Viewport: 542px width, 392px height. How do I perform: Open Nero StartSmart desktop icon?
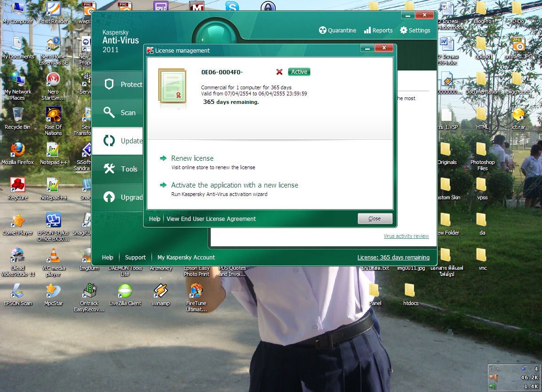(x=53, y=86)
